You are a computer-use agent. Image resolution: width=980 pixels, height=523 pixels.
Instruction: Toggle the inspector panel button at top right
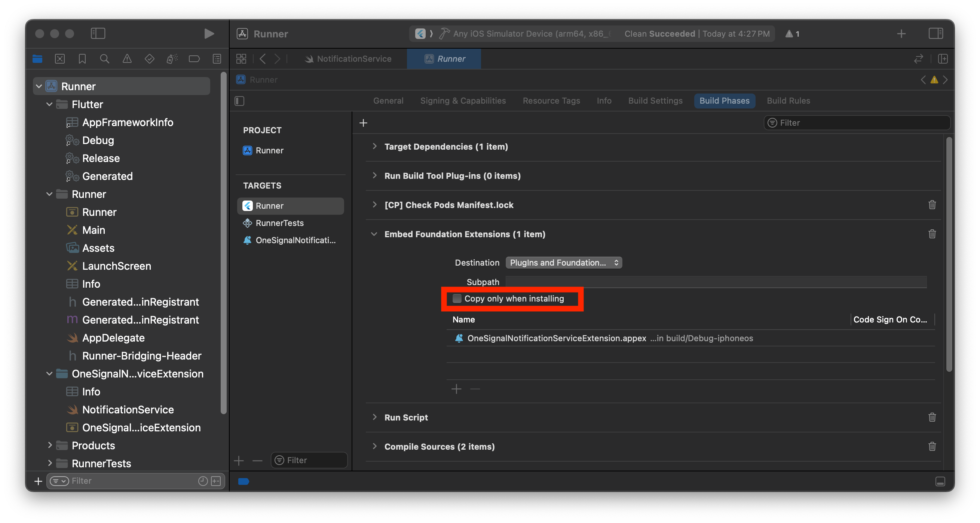[936, 33]
